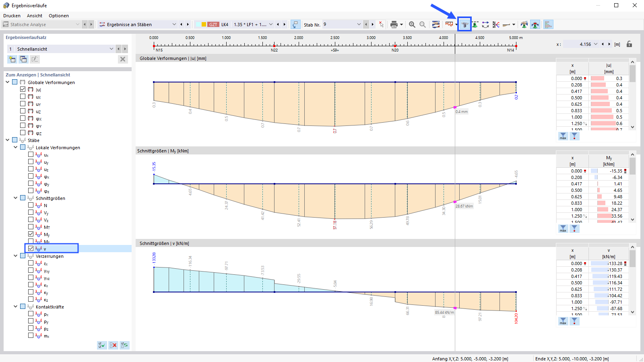Click the invert selection checklist icon

[x=124, y=345]
